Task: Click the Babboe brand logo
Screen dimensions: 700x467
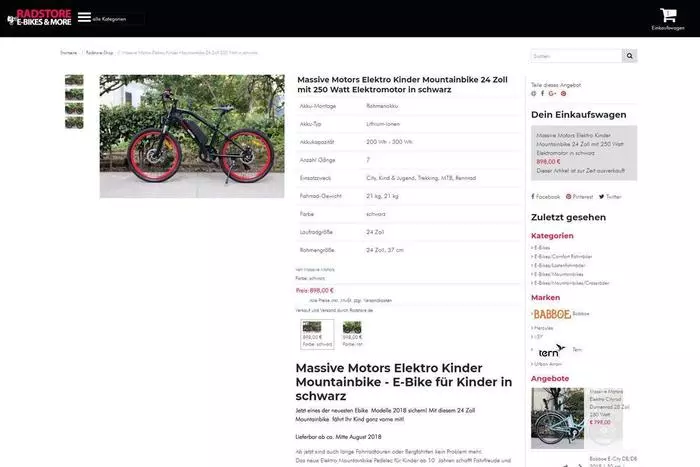Action: coord(550,314)
